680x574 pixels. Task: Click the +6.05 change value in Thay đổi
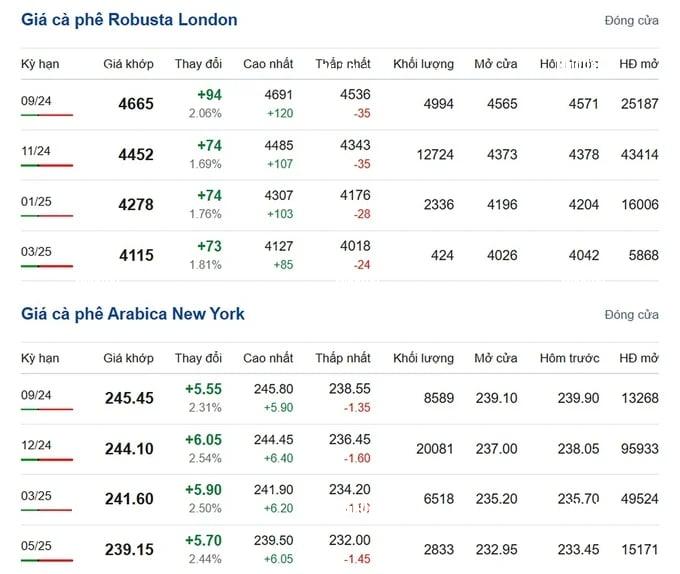pyautogui.click(x=203, y=440)
